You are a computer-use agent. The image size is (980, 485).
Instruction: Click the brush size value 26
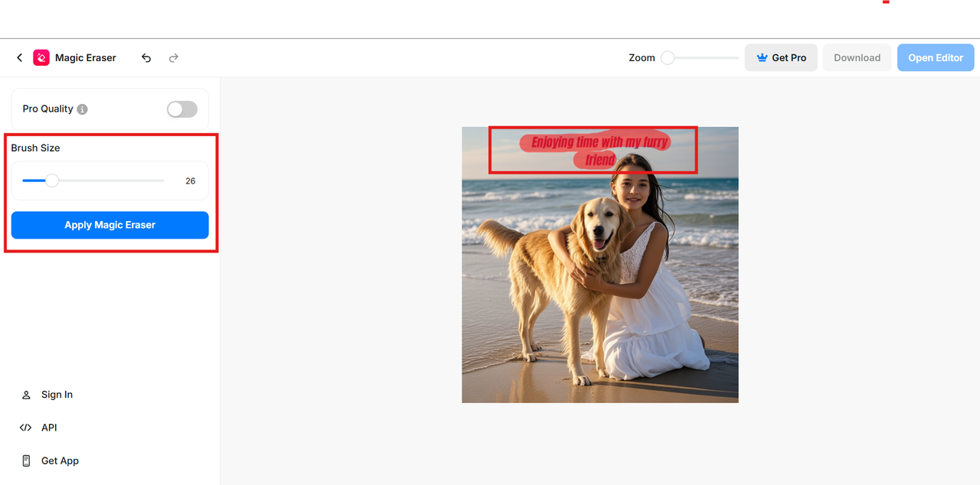pos(191,181)
